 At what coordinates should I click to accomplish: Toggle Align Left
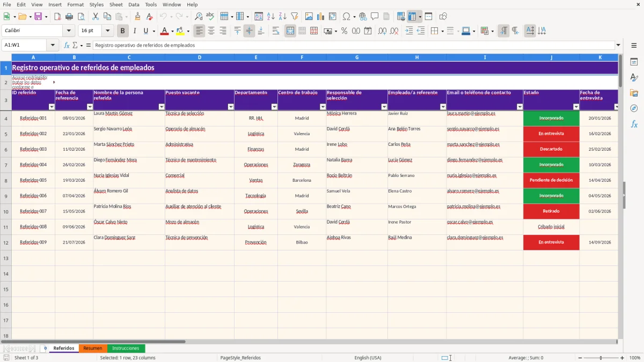pyautogui.click(x=200, y=31)
